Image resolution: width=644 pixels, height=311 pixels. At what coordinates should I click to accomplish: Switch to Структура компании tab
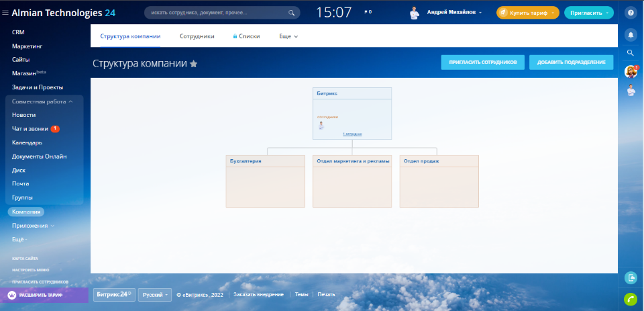[130, 36]
